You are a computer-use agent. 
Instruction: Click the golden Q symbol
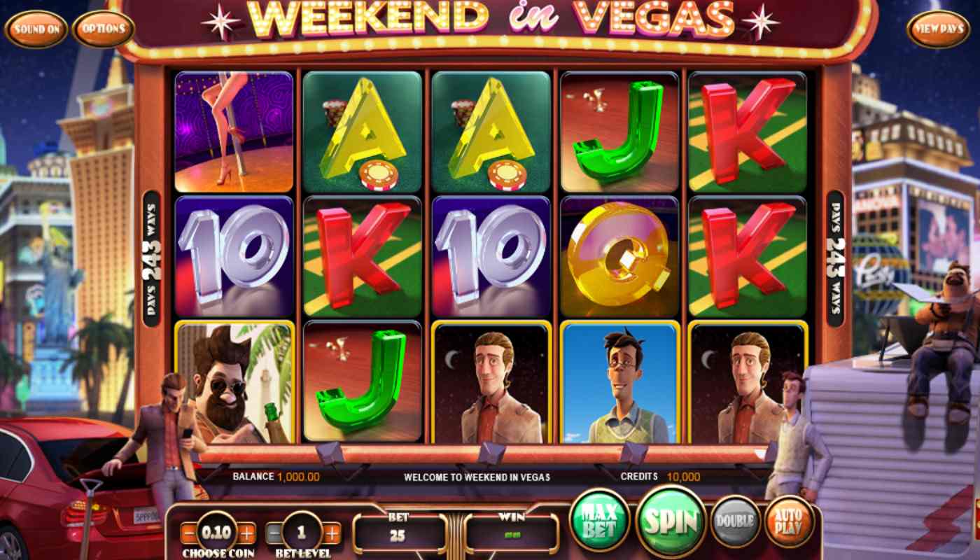point(619,256)
